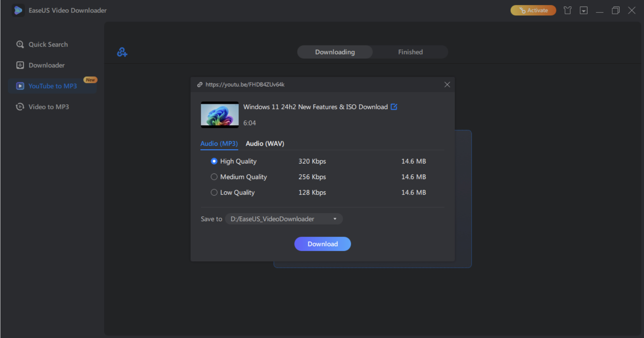Click the video title 'Windows 11 24h2 New Features'
The width and height of the screenshot is (644, 338).
click(315, 107)
